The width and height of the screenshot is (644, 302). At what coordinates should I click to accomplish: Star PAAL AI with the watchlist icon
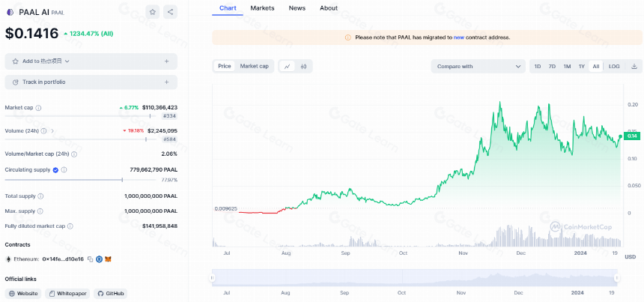(x=152, y=12)
